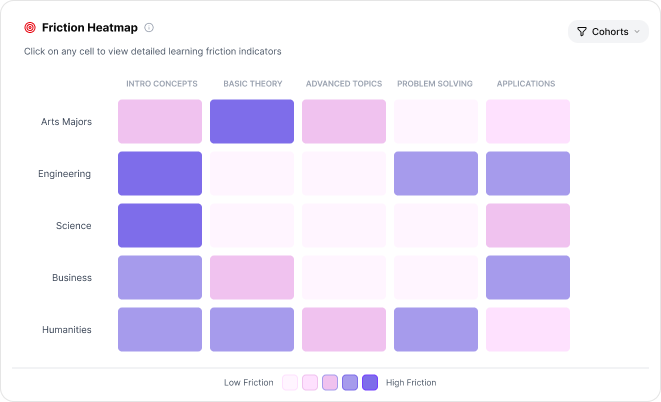Select Arts Majors Advanced Topics cell
661x402 pixels.
pyautogui.click(x=344, y=122)
